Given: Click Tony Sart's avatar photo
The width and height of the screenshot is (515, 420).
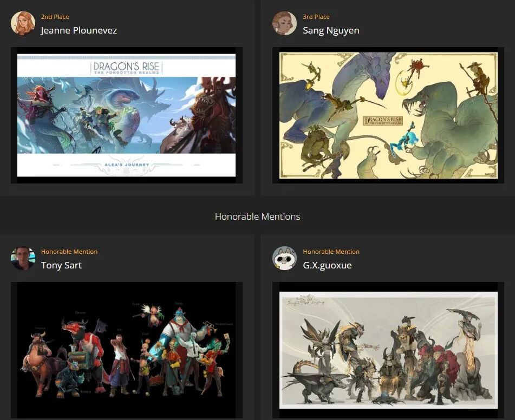Looking at the screenshot, I should click(x=23, y=258).
